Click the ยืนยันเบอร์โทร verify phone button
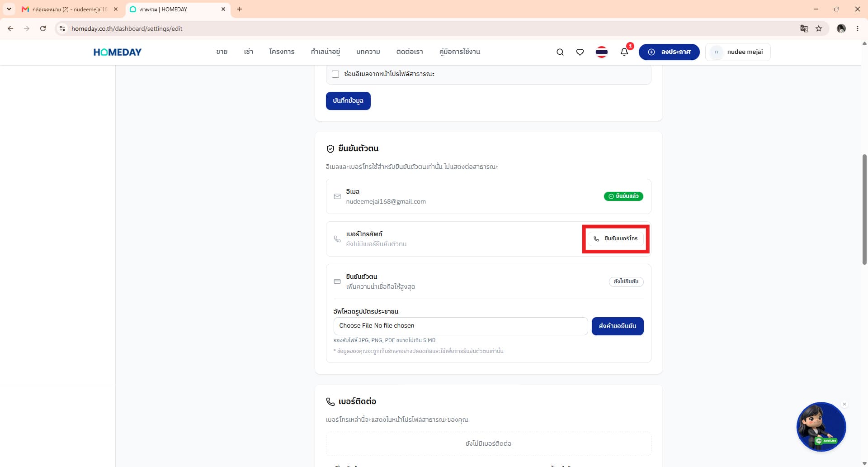Screen dimensions: 868x467 tap(616, 238)
